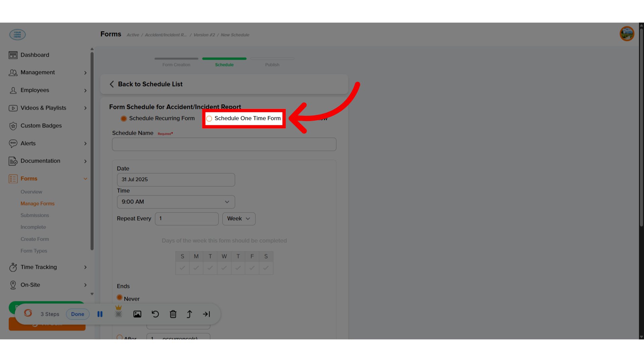Expand the Time Tracking chevron
Image resolution: width=644 pixels, height=362 pixels.
[x=86, y=267]
